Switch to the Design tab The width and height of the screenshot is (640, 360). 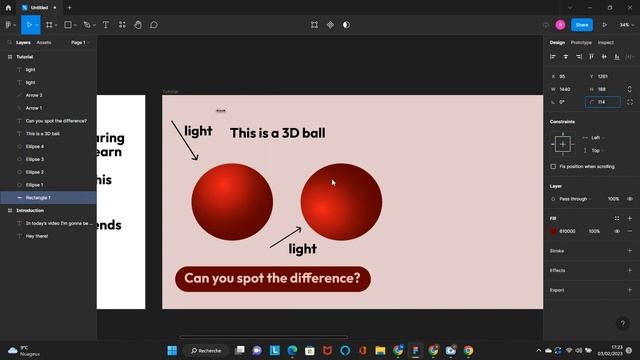pos(557,42)
